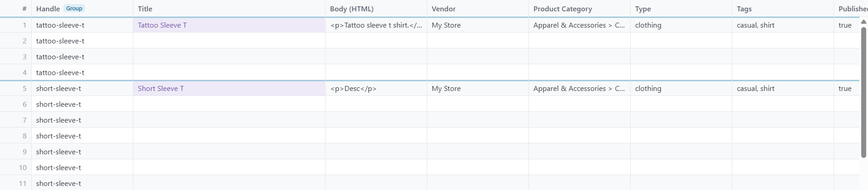Select short-sleeve-t handle in row 5
Screen dimensions: 868x190
82,89
